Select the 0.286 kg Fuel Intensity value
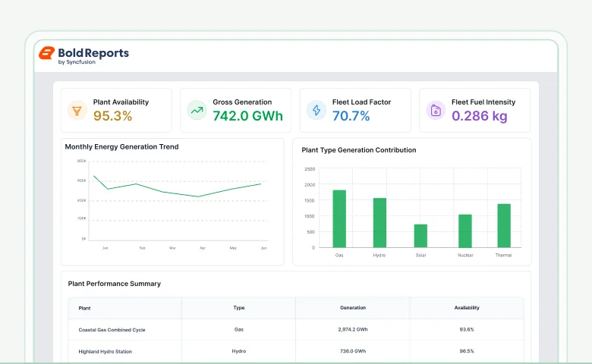This screenshot has width=592, height=364. coord(480,116)
